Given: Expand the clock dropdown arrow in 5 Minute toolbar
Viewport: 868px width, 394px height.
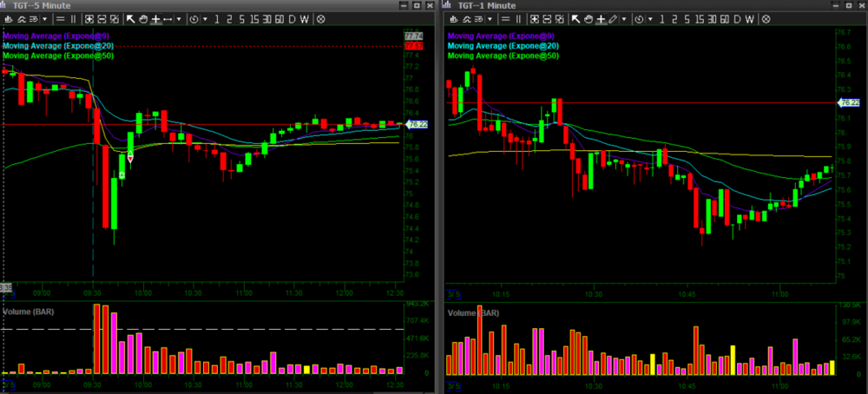Looking at the screenshot, I should click(205, 18).
